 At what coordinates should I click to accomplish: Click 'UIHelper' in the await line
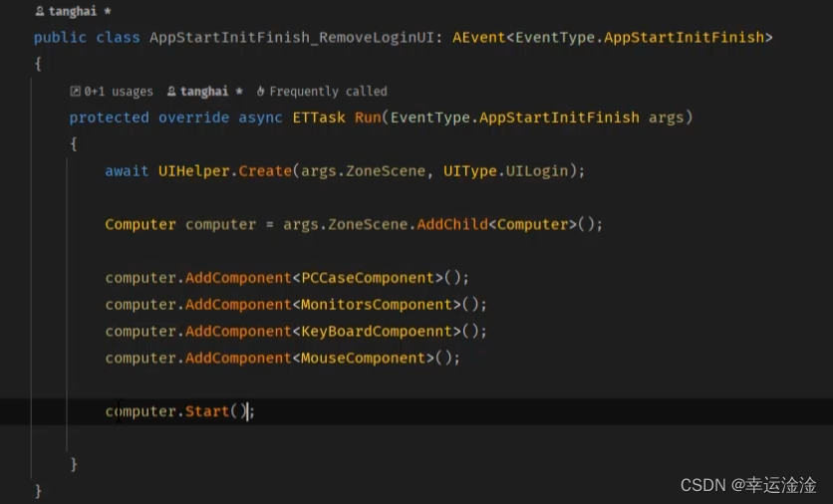[194, 171]
